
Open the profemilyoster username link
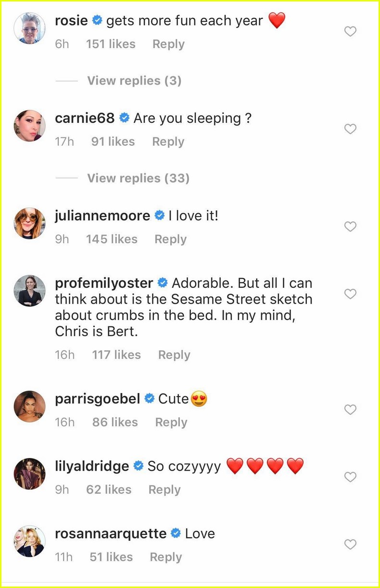tap(104, 283)
